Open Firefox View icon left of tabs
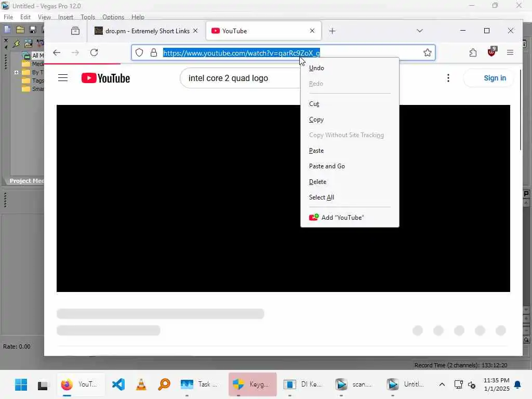This screenshot has height=399, width=532. click(x=75, y=31)
